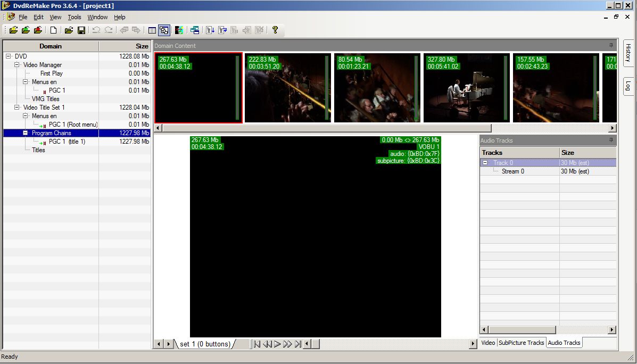Click the list view layout icon
This screenshot has width=637, height=364.
(x=152, y=30)
